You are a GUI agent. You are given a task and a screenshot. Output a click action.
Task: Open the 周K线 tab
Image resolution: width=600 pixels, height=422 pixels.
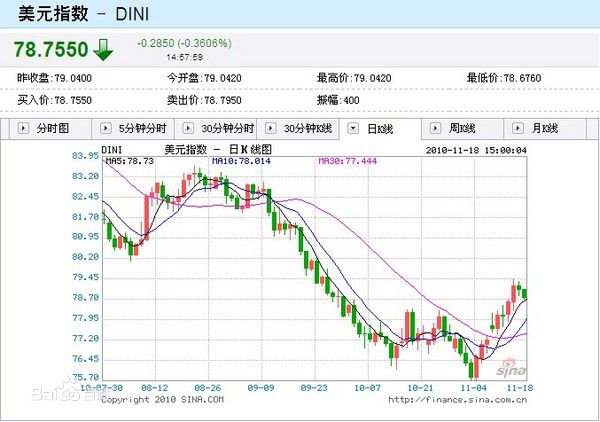point(462,129)
